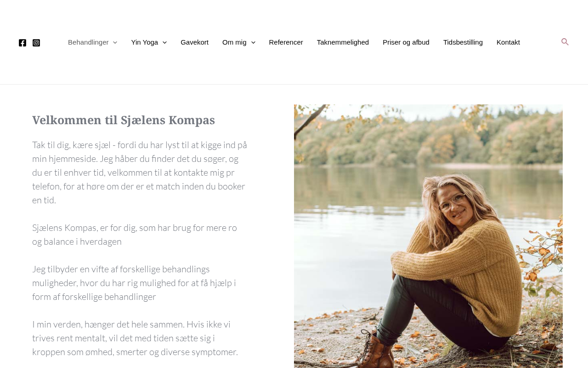
Task: Click the paragraph starting Tak til dig
Action: 140,172
